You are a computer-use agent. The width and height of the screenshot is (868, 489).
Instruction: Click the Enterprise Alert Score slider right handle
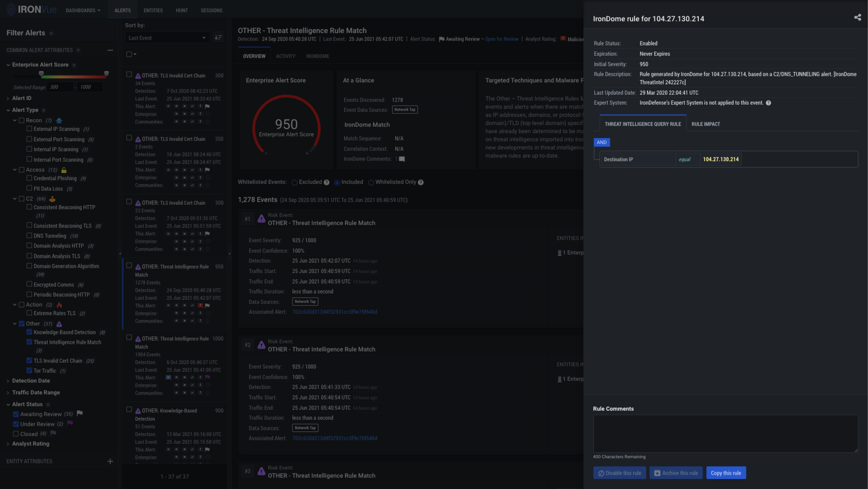point(106,74)
